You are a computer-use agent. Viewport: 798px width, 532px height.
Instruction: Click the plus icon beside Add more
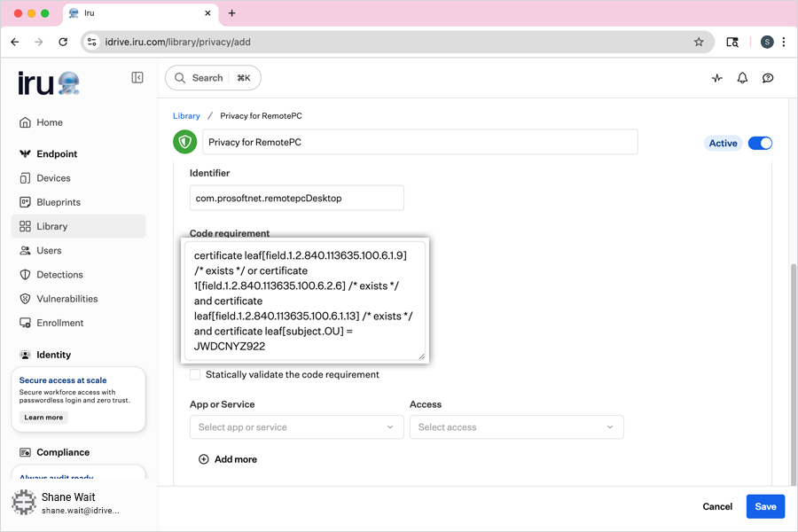(x=203, y=459)
